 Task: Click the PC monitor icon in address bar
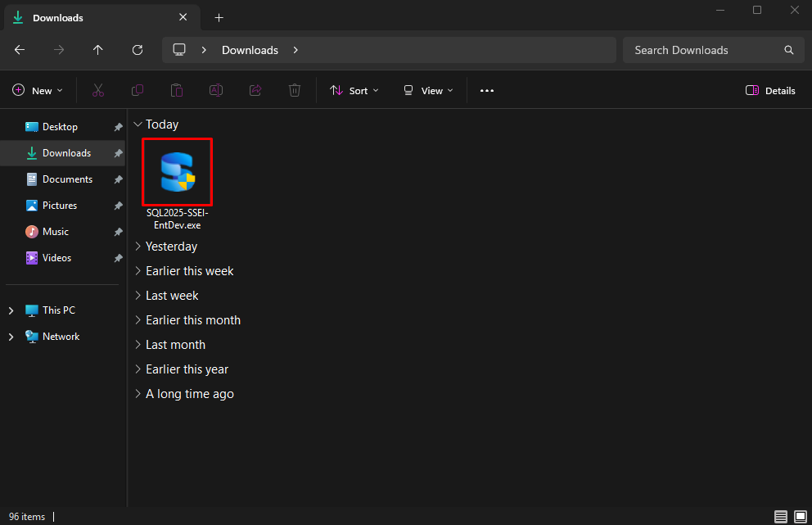tap(179, 50)
